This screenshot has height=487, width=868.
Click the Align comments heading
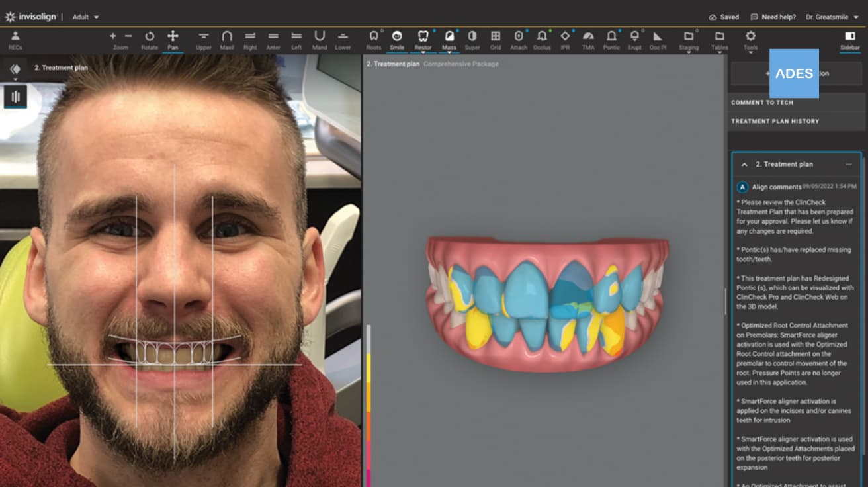tap(777, 187)
